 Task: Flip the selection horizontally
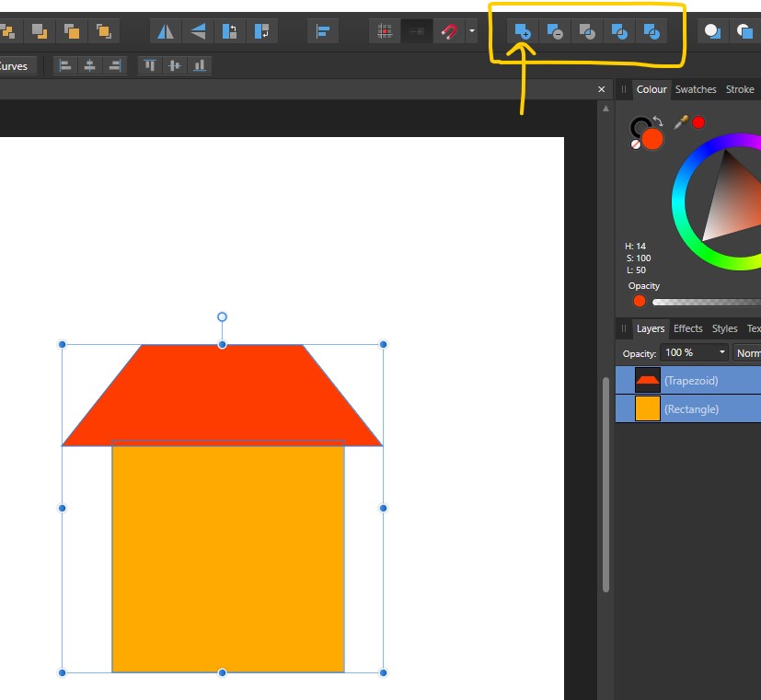tap(166, 32)
